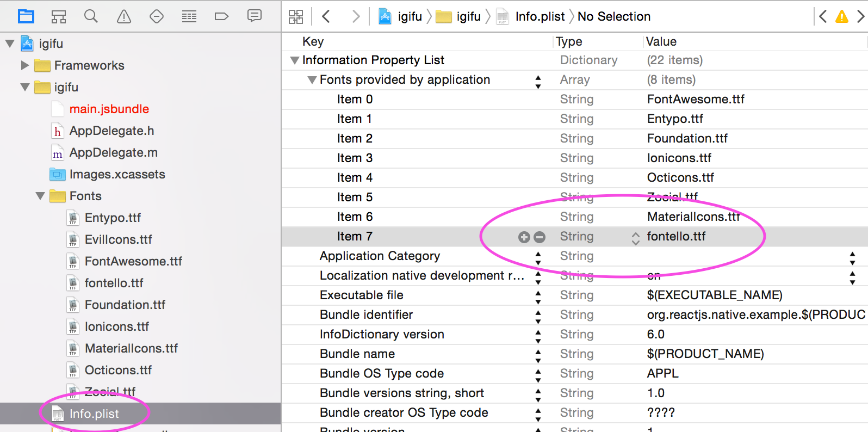Click the yellow warning issue indicator
Viewport: 868px width, 432px height.
[841, 16]
